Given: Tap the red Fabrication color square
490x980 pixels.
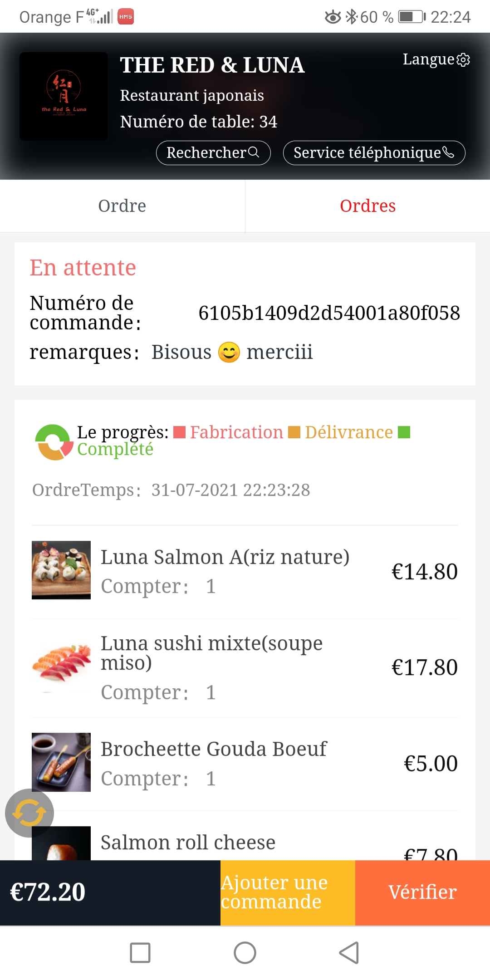Looking at the screenshot, I should [180, 432].
